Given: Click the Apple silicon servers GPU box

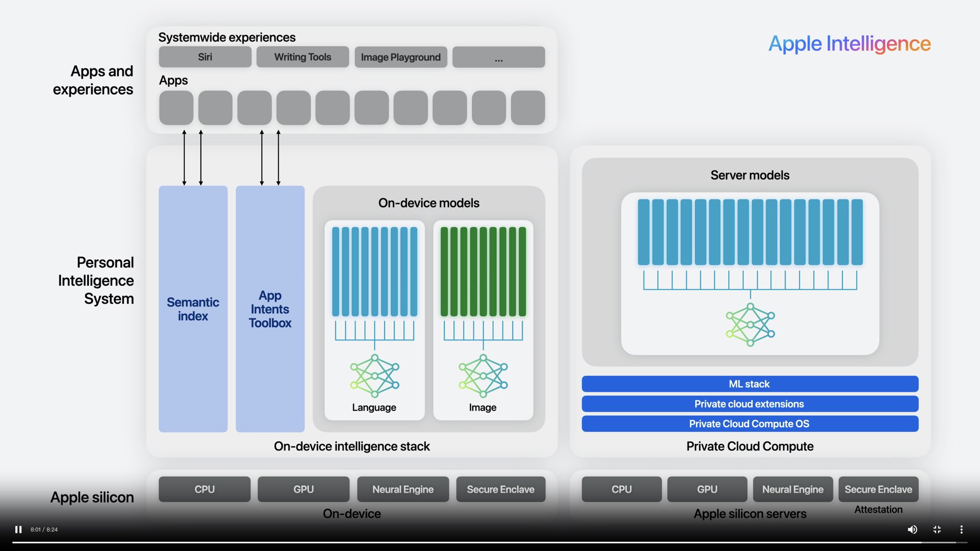Looking at the screenshot, I should tap(707, 489).
